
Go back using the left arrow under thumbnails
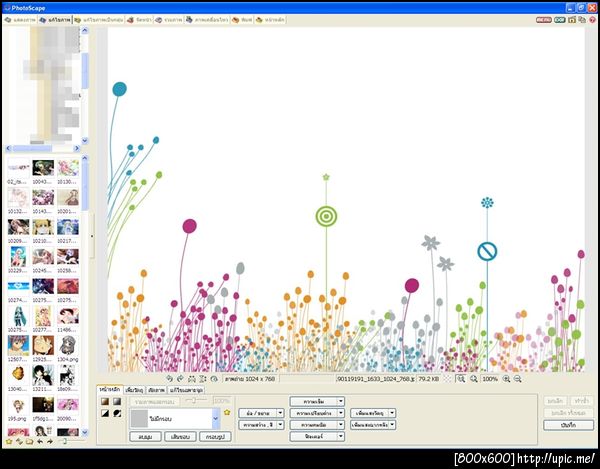pyautogui.click(x=40, y=442)
